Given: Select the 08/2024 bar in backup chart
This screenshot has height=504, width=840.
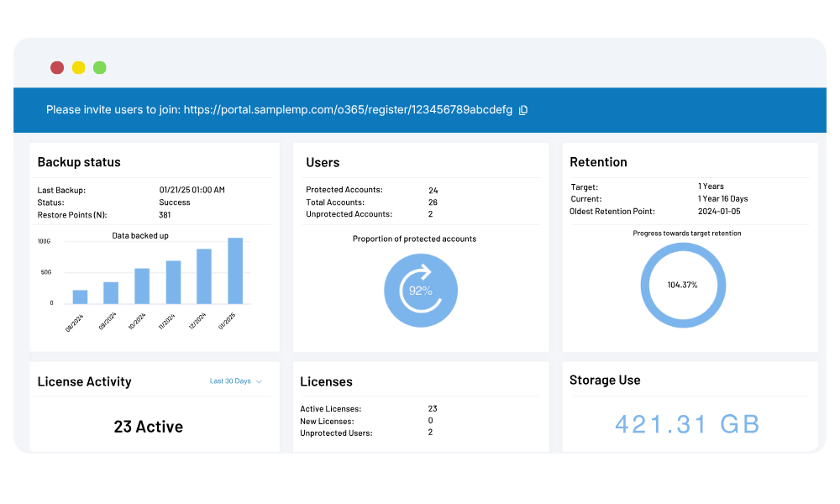Looking at the screenshot, I should tap(80, 297).
